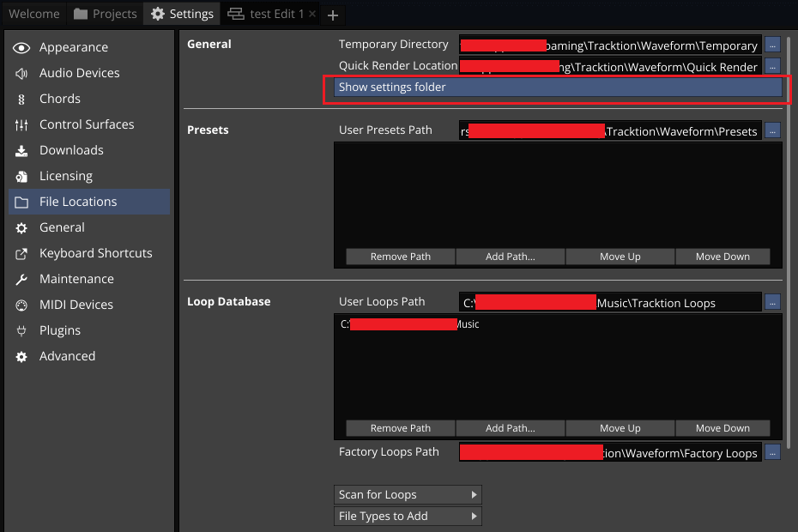The width and height of the screenshot is (798, 532).
Task: Click Add Path under Presets
Action: tap(510, 257)
